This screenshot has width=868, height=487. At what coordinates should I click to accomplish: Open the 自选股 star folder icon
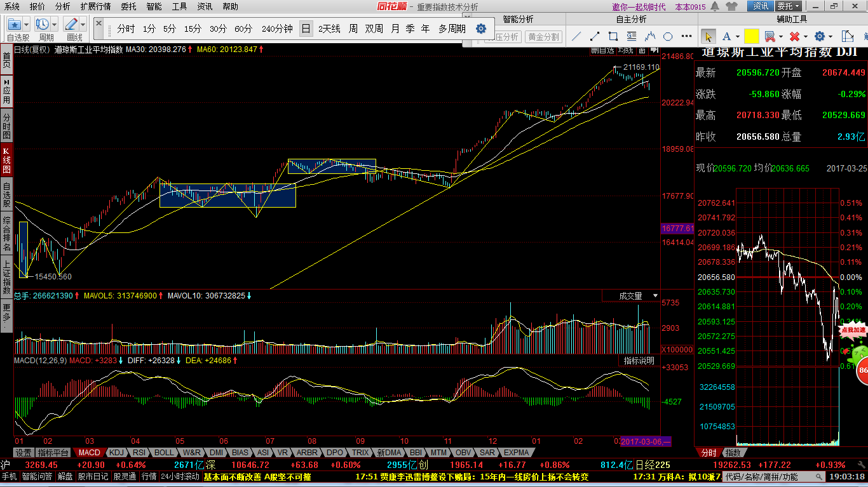tap(14, 24)
